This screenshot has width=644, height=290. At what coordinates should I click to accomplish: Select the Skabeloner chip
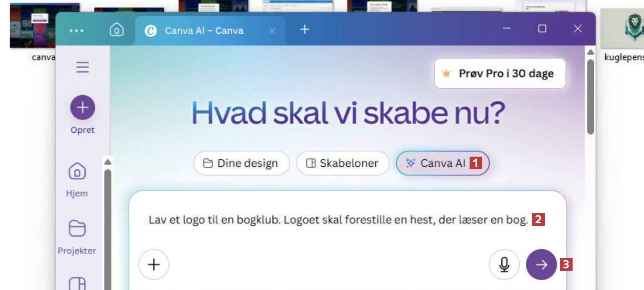pyautogui.click(x=343, y=163)
